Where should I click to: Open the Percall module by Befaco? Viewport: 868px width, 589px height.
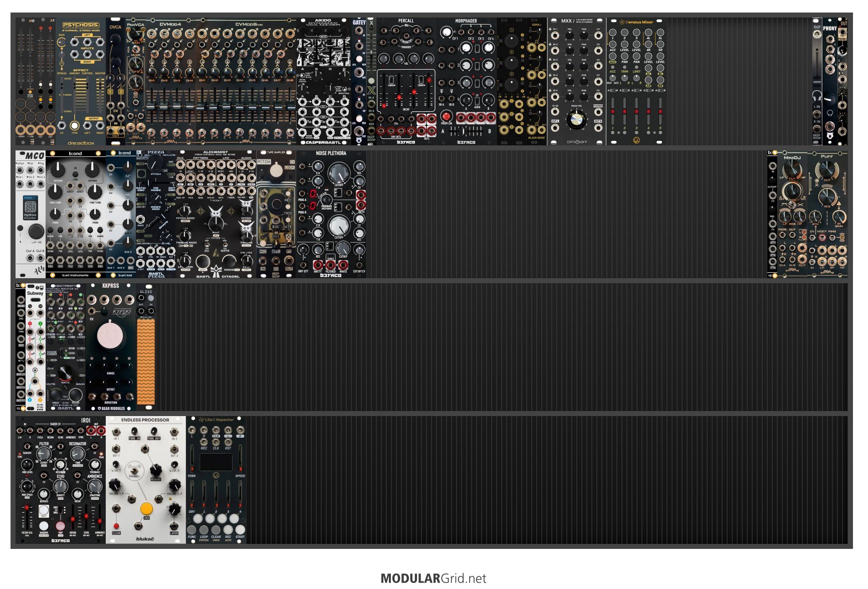406,82
